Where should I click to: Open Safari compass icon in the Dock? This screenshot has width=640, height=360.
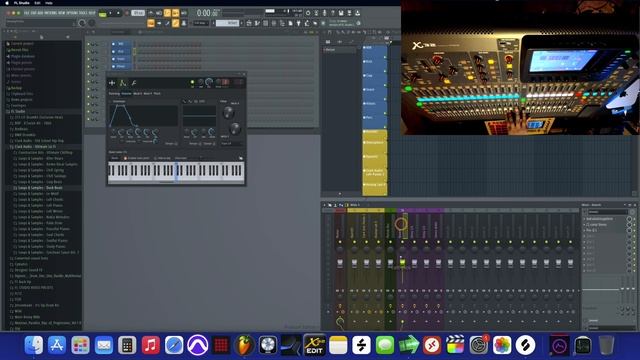tap(174, 345)
